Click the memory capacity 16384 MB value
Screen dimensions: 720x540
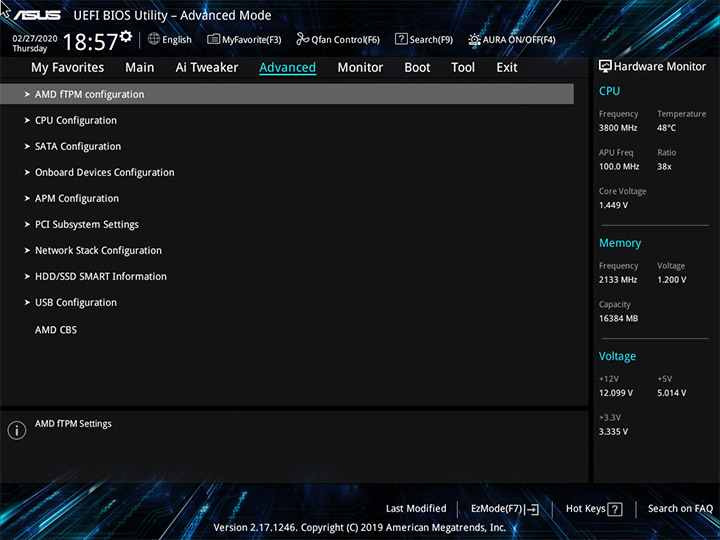(x=618, y=318)
